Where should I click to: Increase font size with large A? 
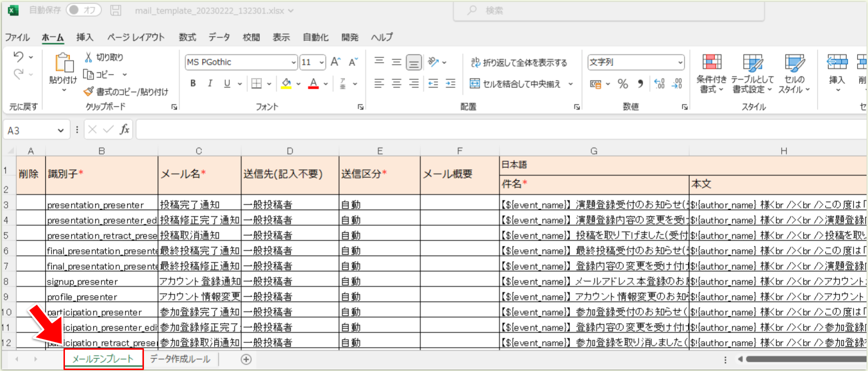(335, 62)
